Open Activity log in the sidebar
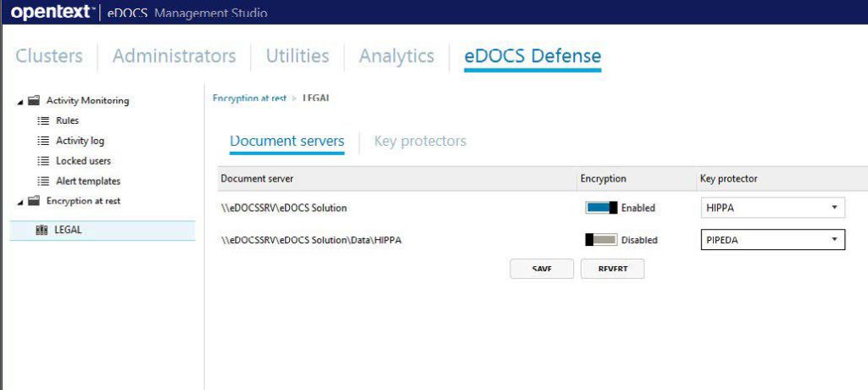Viewport: 868px width, 390px height. [80, 141]
